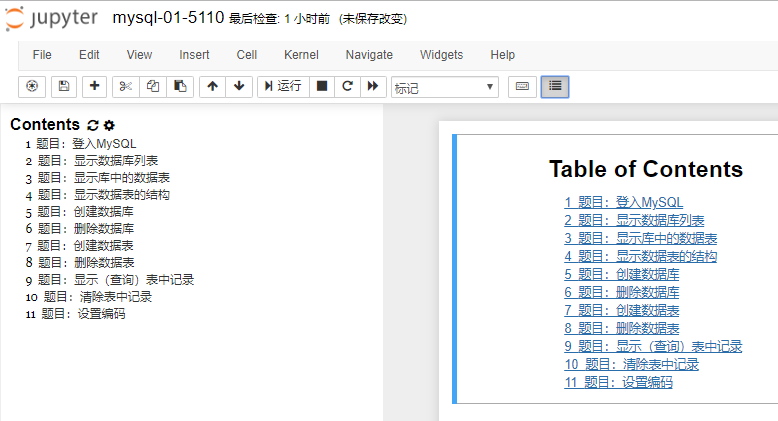Go to sidebar item 8 删除数据表
This screenshot has height=421, width=778.
coord(80,263)
